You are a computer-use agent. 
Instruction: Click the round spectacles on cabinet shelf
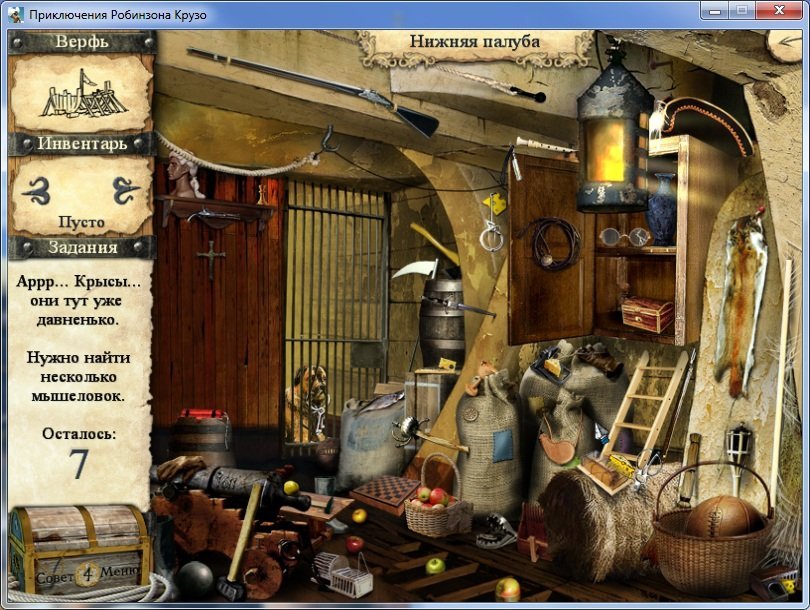tap(624, 237)
